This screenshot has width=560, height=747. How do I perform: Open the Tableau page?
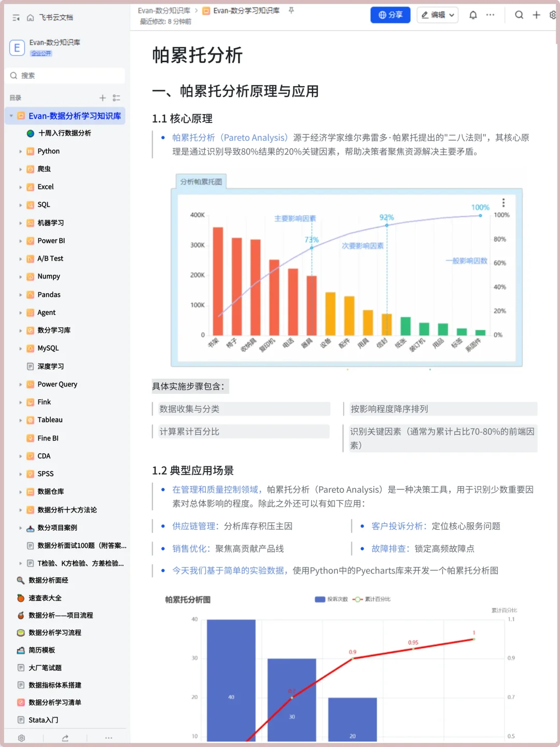(x=50, y=420)
